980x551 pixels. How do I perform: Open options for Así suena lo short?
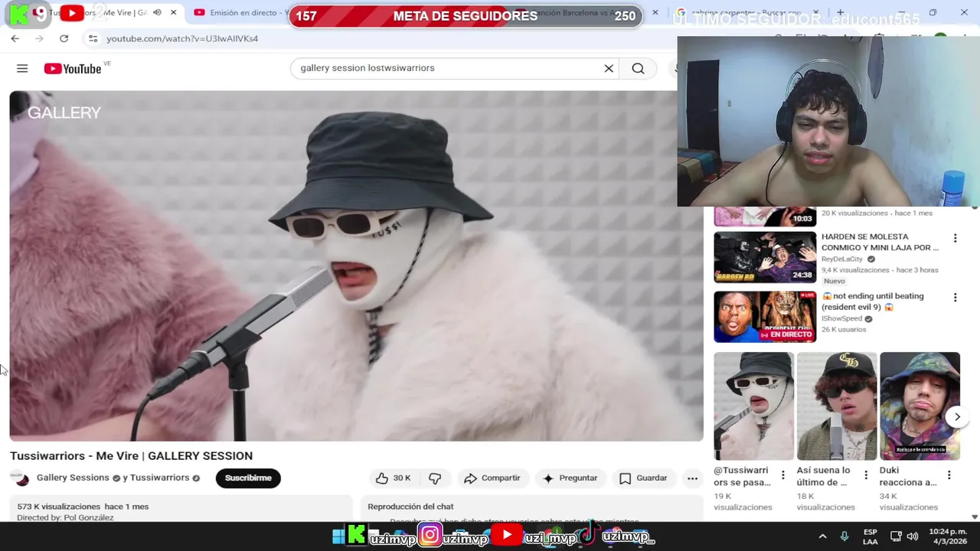pyautogui.click(x=866, y=475)
